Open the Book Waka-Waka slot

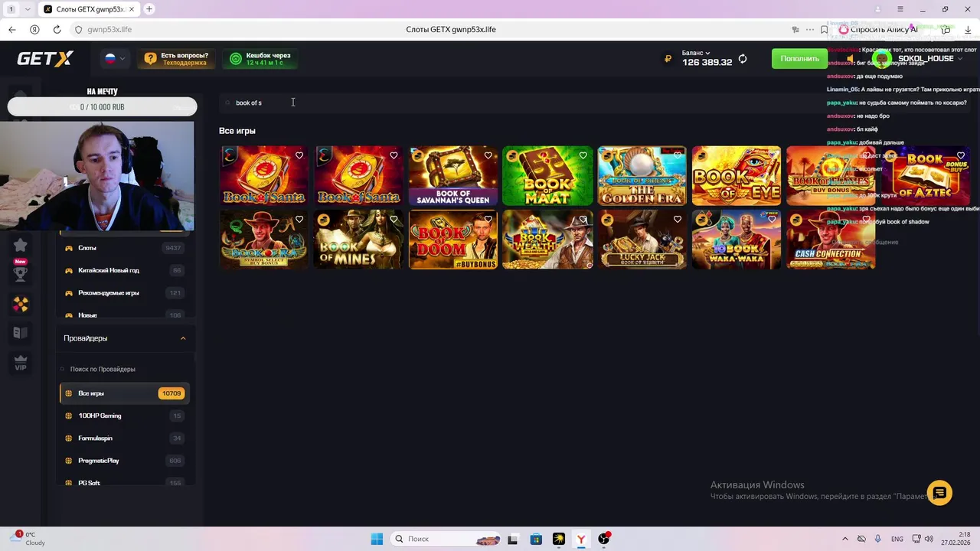pos(737,240)
